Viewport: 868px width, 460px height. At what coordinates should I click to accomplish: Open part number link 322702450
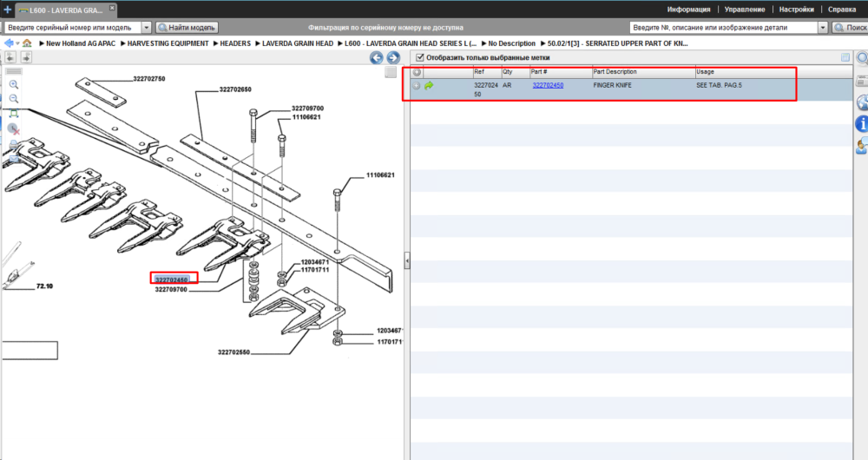548,85
